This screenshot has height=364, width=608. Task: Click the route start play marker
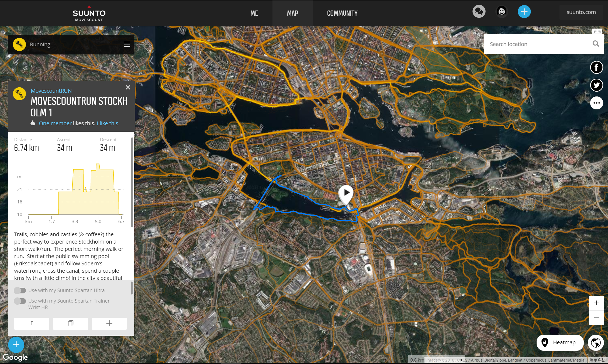coord(346,194)
